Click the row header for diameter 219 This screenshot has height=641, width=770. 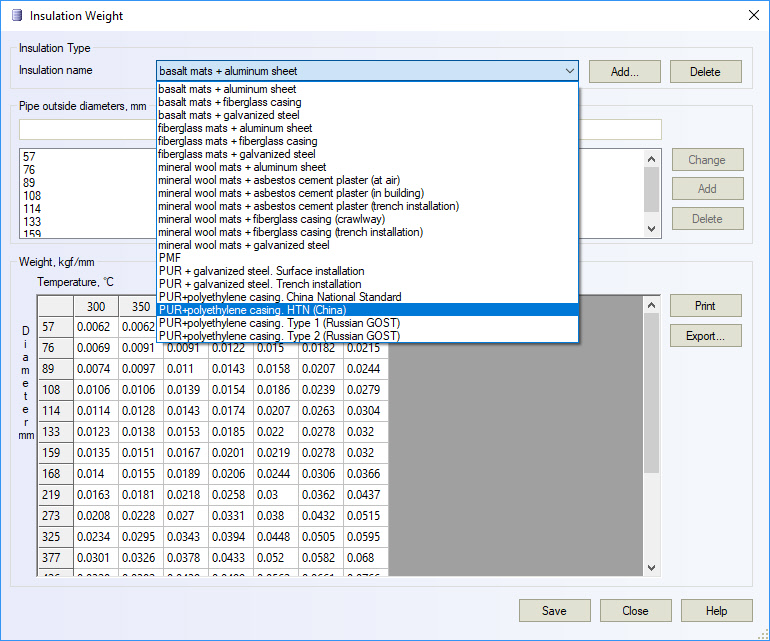coord(55,495)
